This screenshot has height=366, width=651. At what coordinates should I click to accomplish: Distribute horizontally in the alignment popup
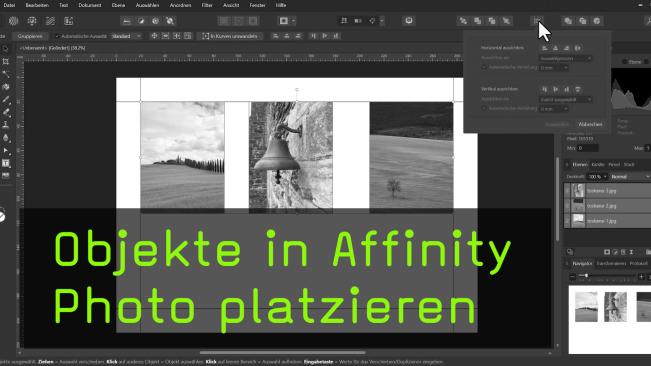(578, 48)
